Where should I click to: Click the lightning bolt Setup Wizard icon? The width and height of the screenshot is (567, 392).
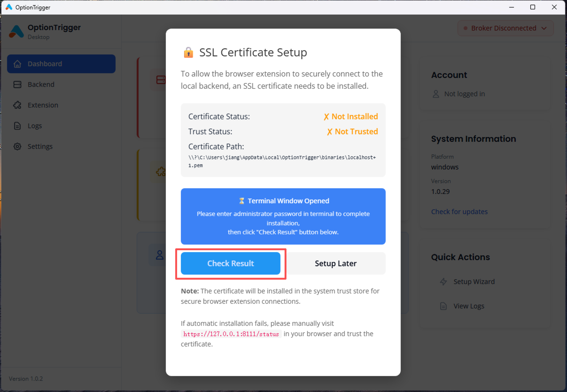(x=443, y=281)
